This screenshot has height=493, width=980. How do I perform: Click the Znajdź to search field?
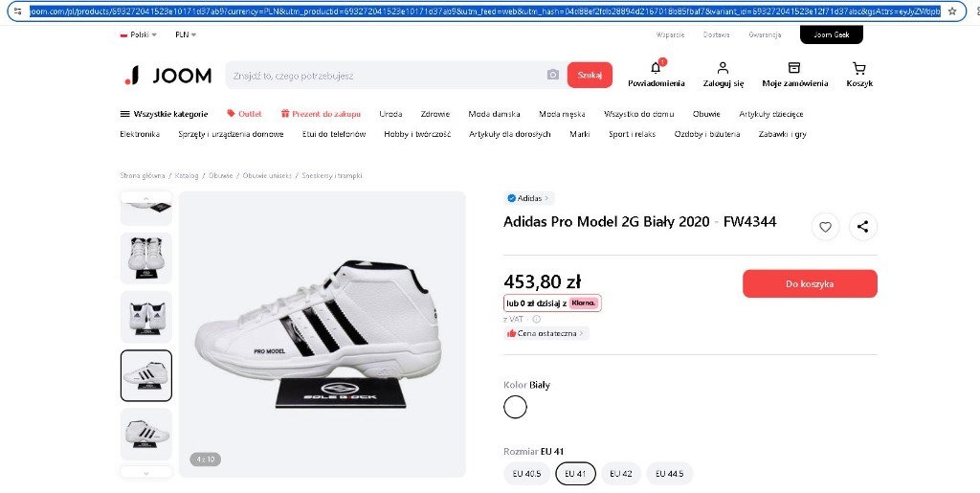coord(383,76)
